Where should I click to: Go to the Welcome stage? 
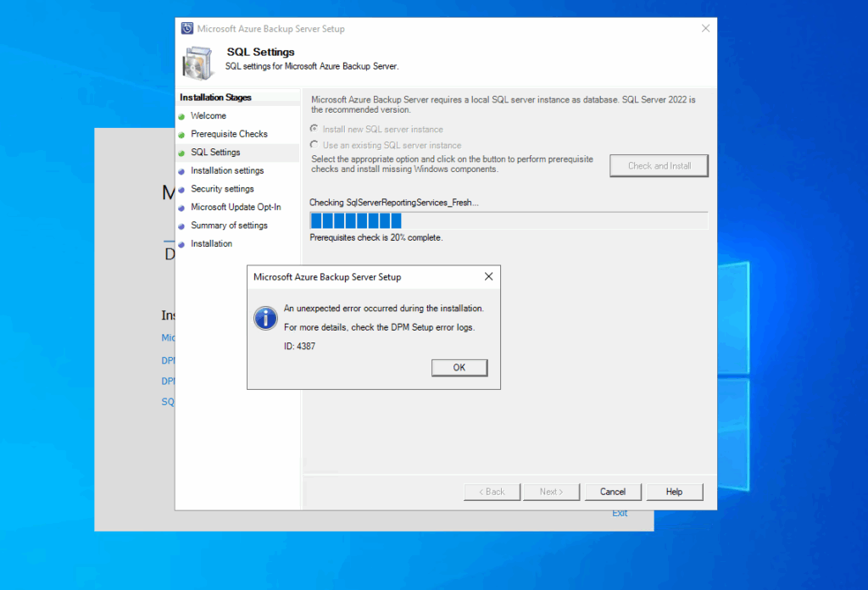pos(209,115)
